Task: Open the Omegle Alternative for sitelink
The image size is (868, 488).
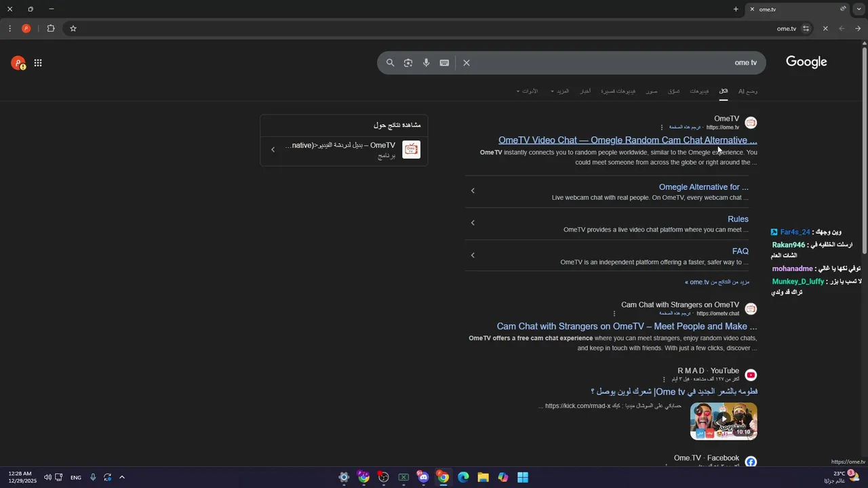Action: click(703, 187)
